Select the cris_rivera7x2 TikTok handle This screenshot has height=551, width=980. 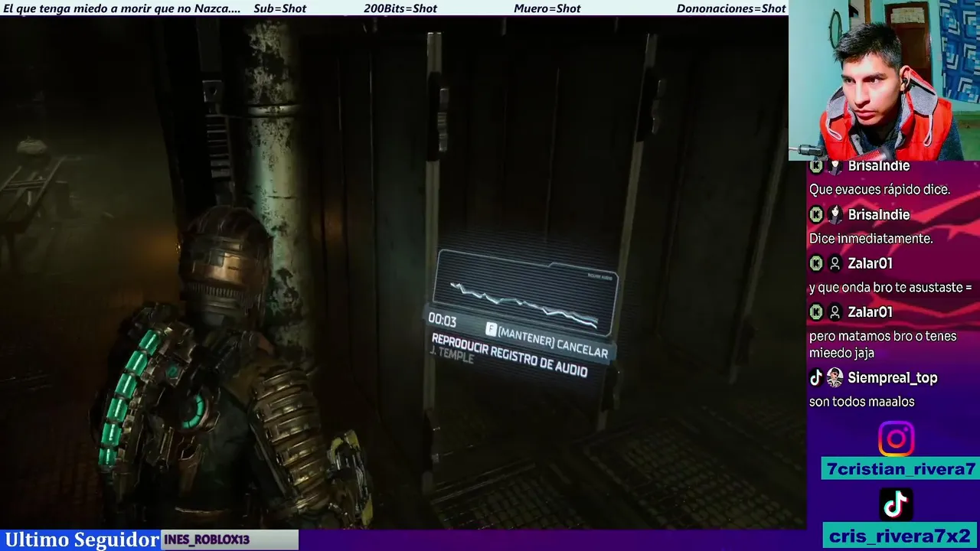pyautogui.click(x=900, y=535)
